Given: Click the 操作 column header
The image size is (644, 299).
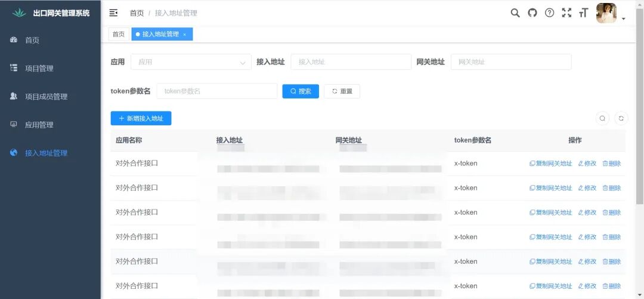Looking at the screenshot, I should 575,140.
